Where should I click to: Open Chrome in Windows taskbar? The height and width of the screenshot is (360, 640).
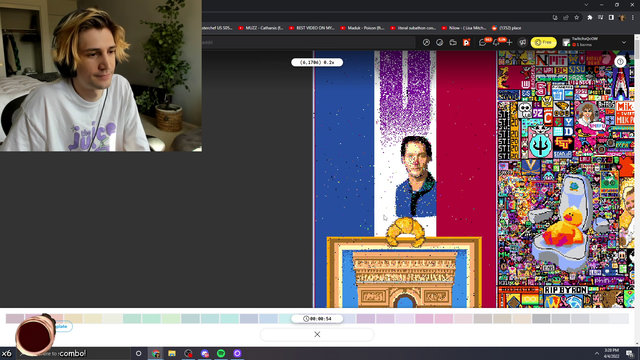(x=156, y=353)
